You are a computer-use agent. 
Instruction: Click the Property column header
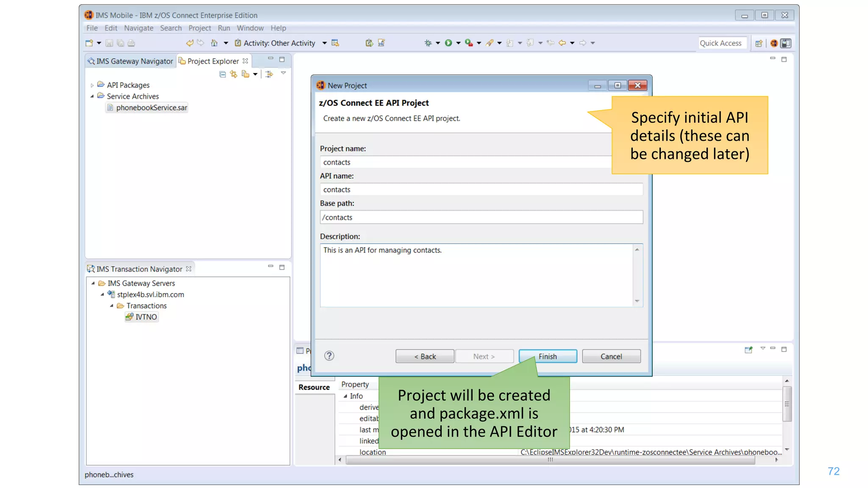[355, 384]
